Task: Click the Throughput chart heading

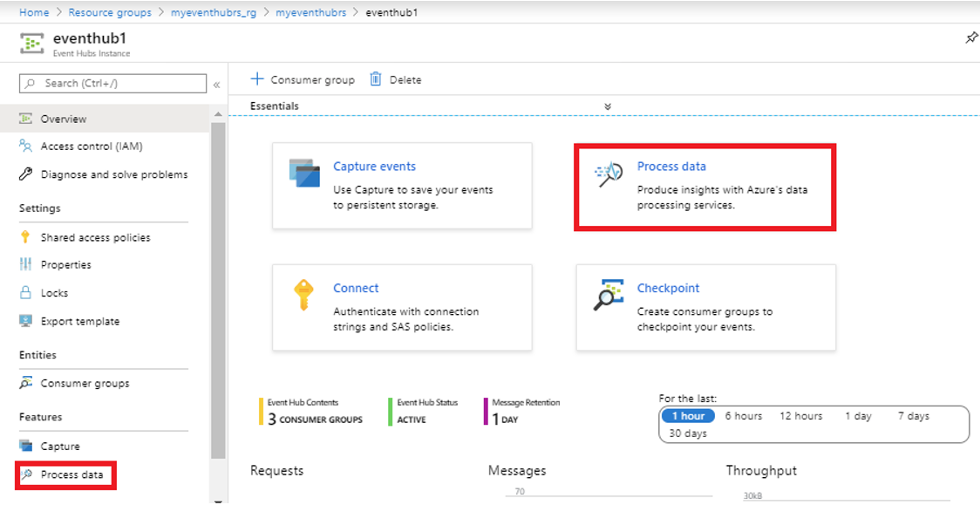Action: (761, 471)
